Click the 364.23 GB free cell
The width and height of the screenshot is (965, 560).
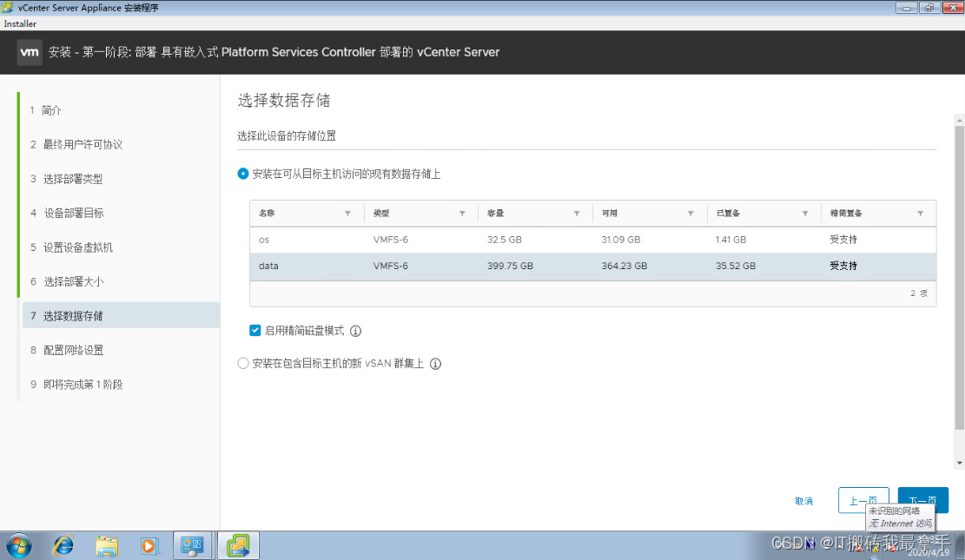click(x=624, y=267)
